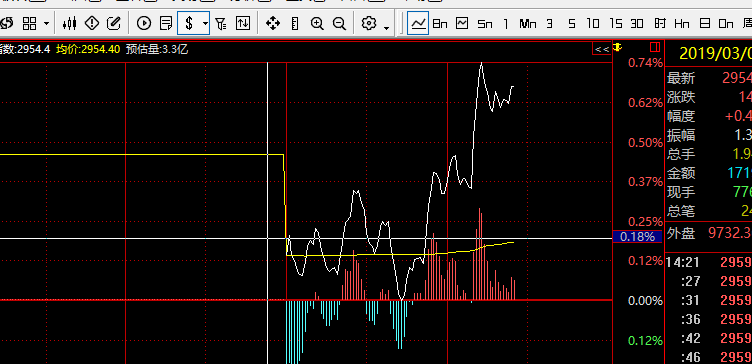752x364 pixels.
Task: Switch to the 15 minute period
Action: pos(615,23)
